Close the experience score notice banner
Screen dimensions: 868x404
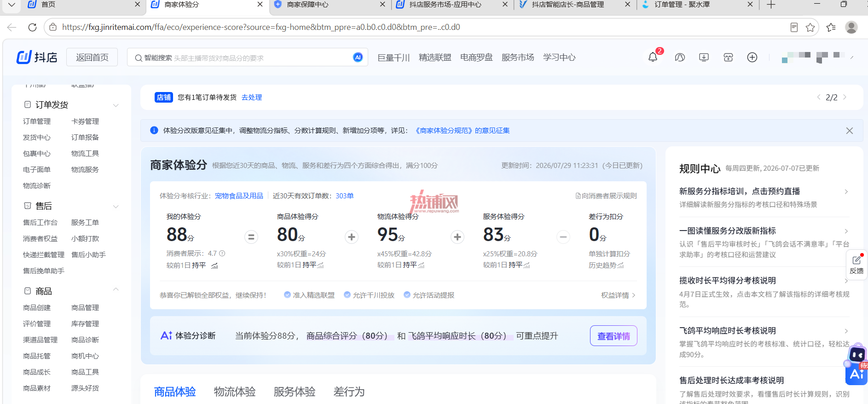point(850,131)
